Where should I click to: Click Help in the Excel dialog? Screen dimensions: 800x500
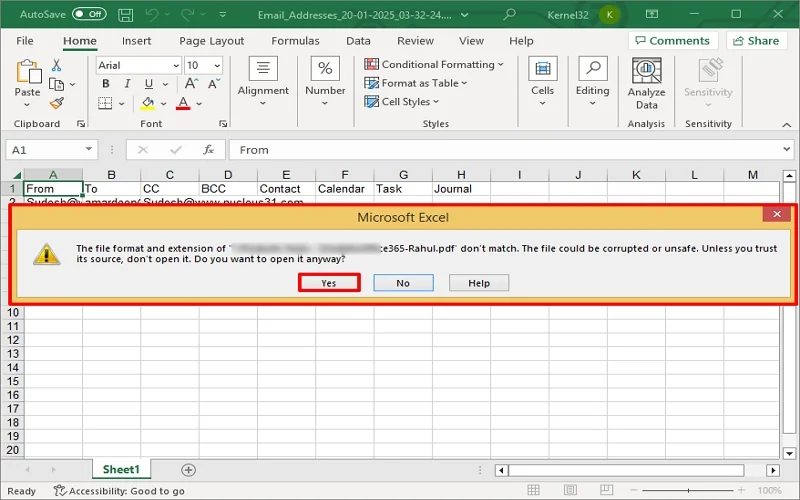coord(479,283)
